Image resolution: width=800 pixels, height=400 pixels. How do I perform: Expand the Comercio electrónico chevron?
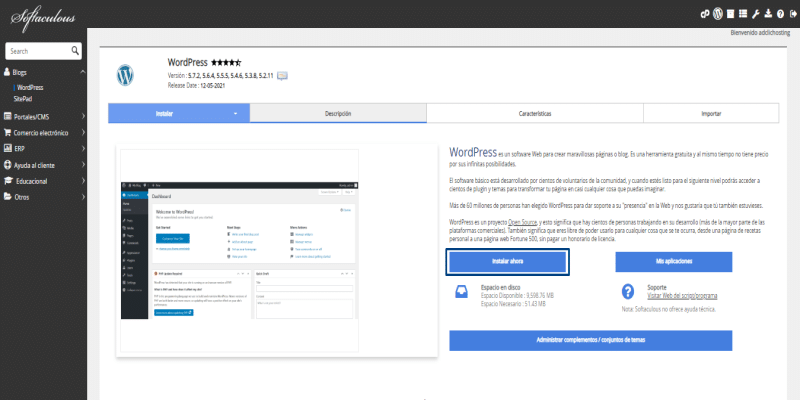[83, 133]
